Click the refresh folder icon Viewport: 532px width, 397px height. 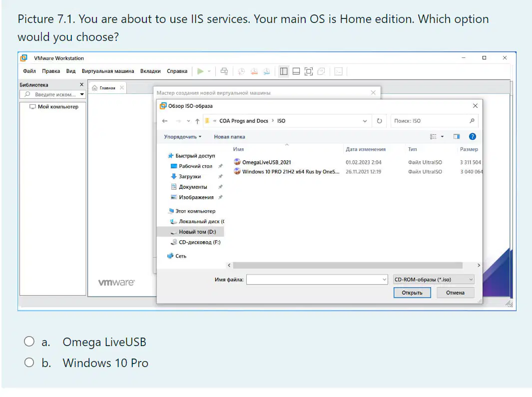379,121
